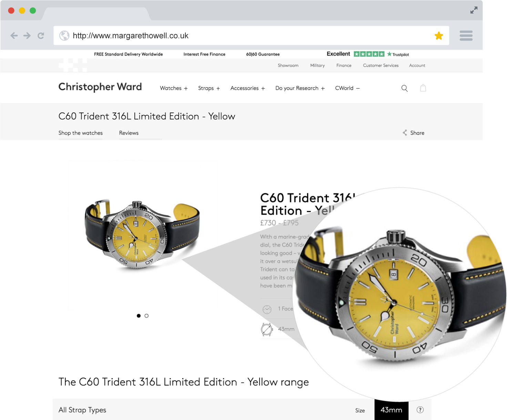This screenshot has height=420, width=510.
Task: Click the yellow bookmark star icon
Action: [x=439, y=36]
